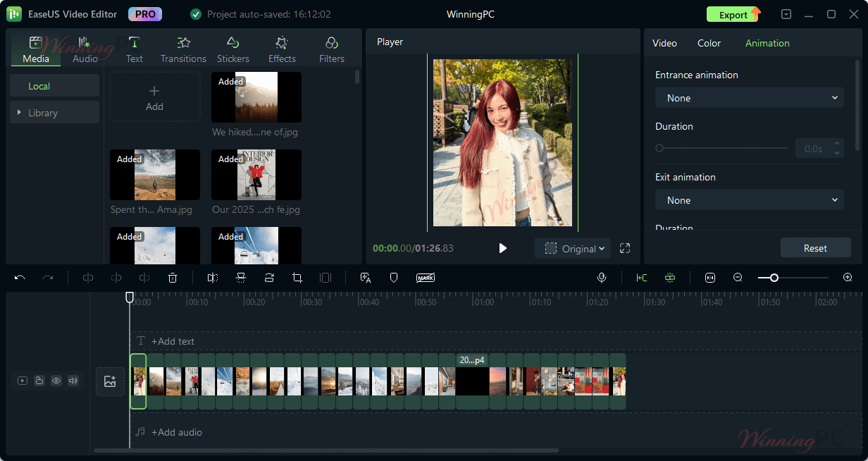This screenshot has width=868, height=461.
Task: Click +Add text on the text track
Action: (x=173, y=341)
